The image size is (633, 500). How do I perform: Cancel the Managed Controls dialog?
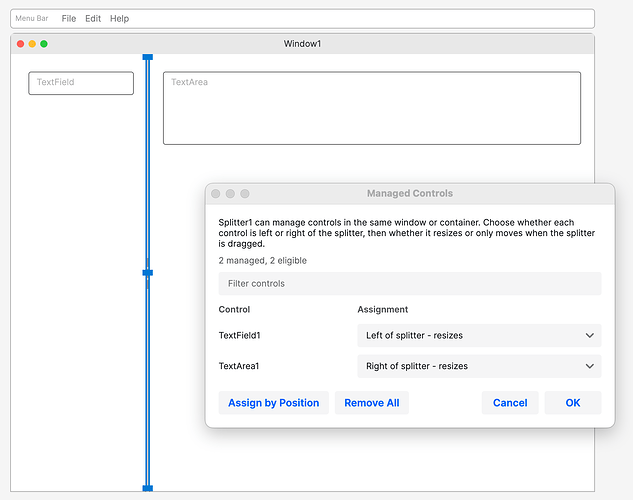510,403
